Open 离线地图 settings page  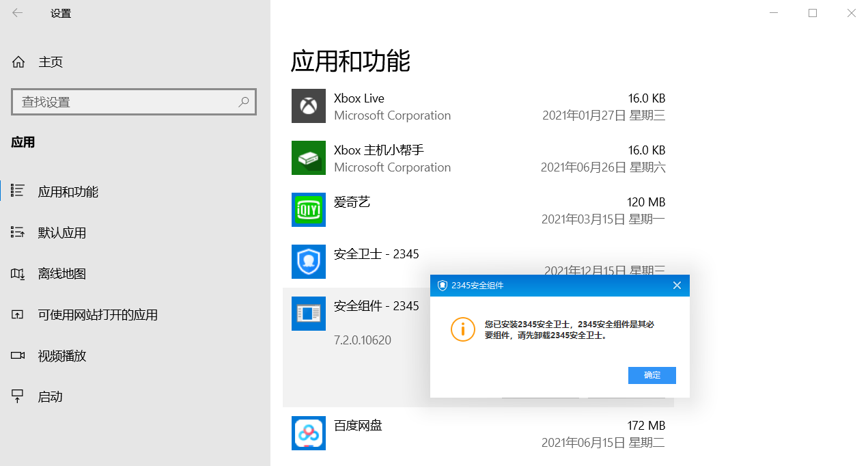[x=62, y=273]
